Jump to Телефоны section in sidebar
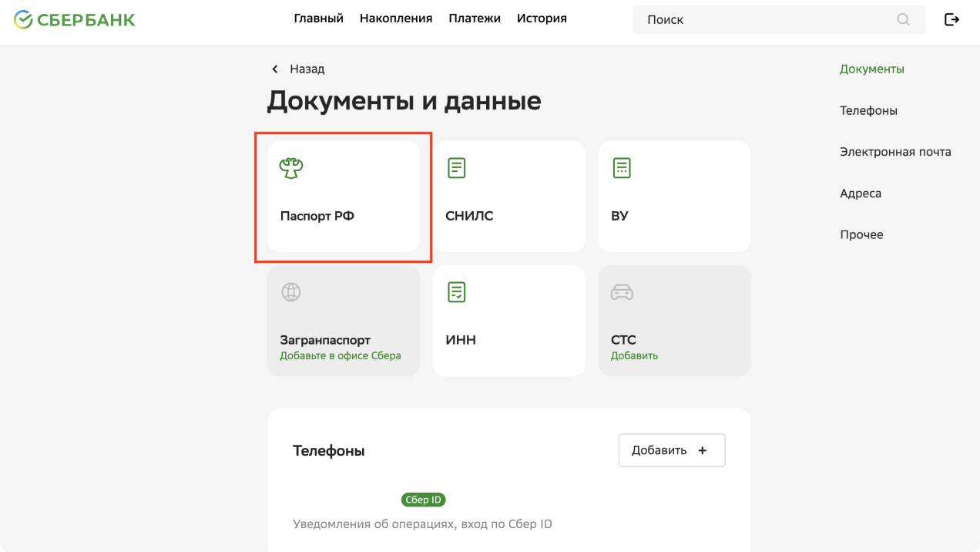 tap(868, 111)
